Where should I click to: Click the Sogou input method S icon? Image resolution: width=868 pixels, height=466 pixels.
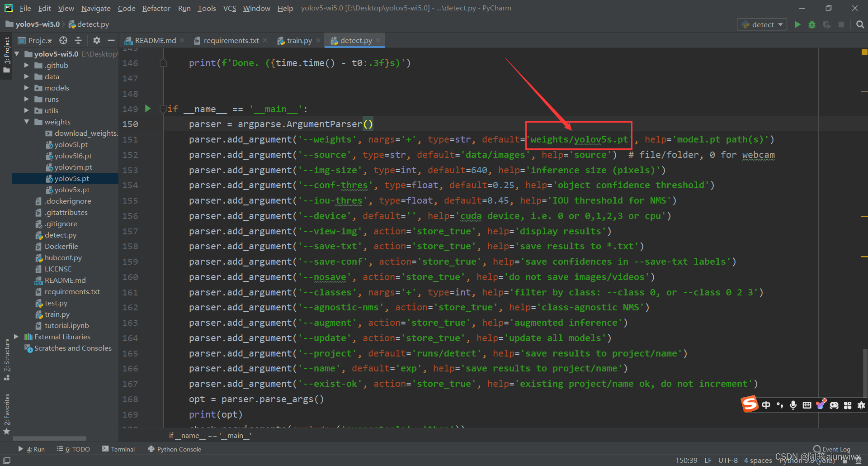pos(749,404)
